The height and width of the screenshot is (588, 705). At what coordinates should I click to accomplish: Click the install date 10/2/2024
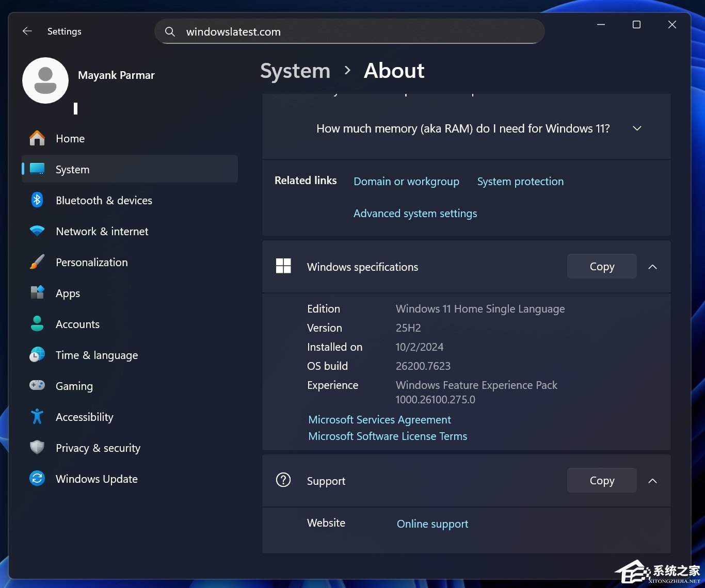tap(420, 347)
